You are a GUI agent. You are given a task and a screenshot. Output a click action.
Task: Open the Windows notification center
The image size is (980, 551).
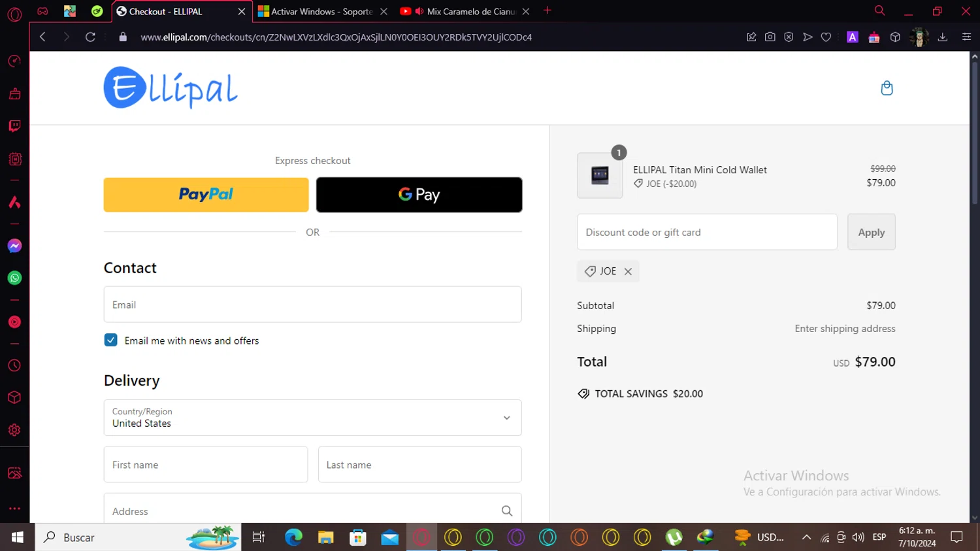pyautogui.click(x=956, y=537)
